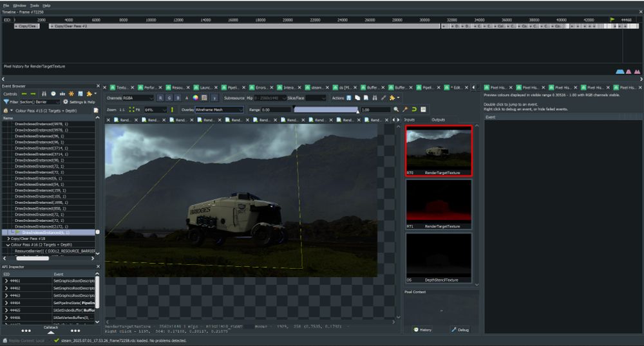Toggle the gamma (γ) display button

coord(214,98)
